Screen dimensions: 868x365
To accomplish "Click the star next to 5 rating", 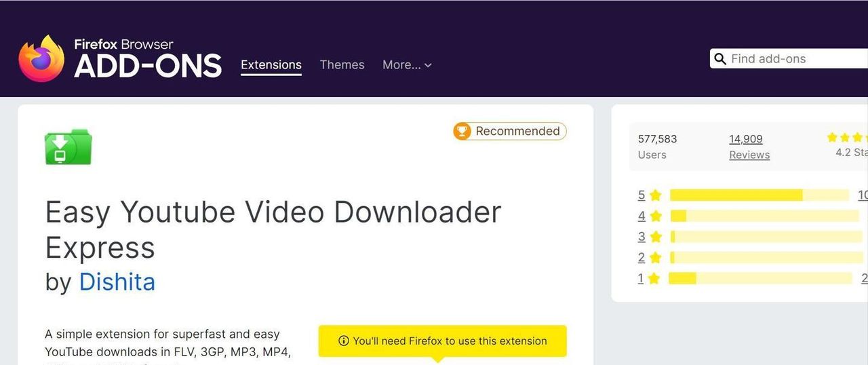I will [x=655, y=195].
